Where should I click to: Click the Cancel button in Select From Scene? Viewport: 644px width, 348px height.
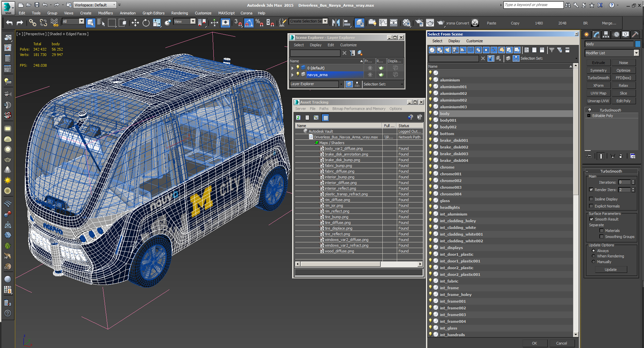point(562,343)
